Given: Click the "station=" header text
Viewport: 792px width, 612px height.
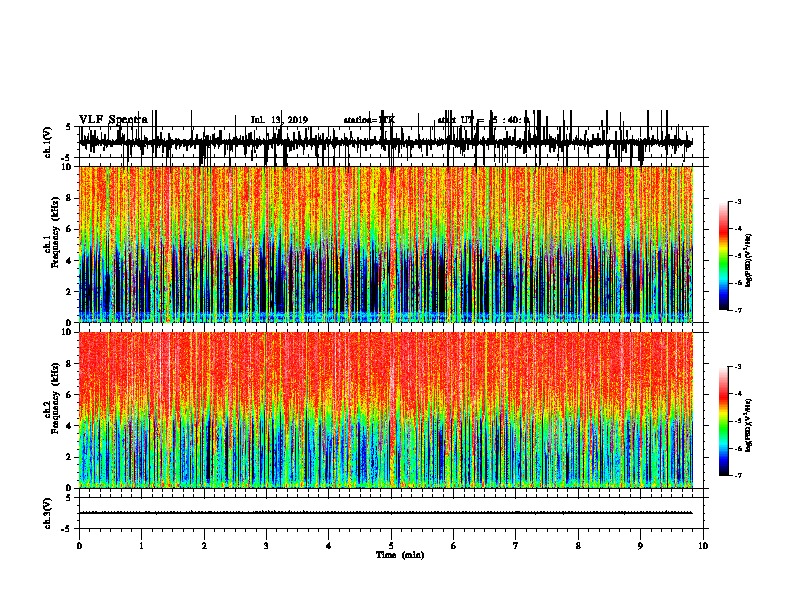Looking at the screenshot, I should [361, 120].
